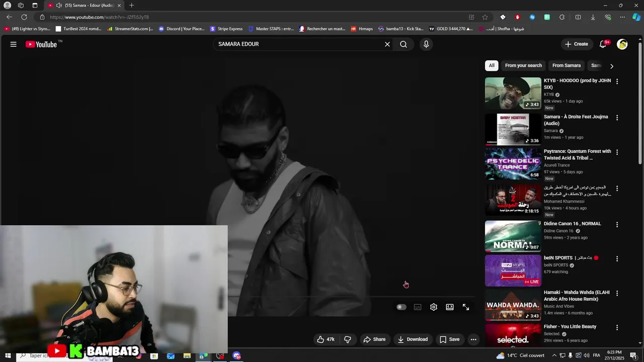Open the account avatar menu
The image size is (644, 362).
coord(622,44)
